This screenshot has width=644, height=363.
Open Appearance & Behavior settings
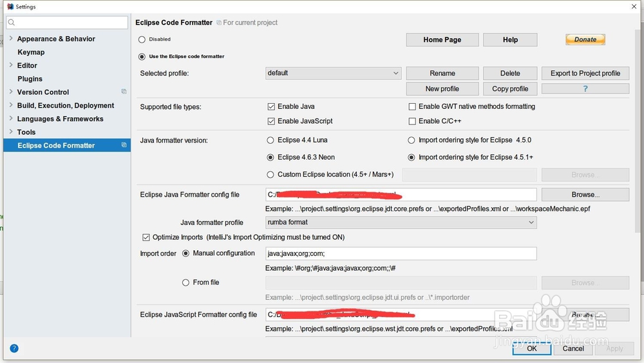tap(56, 39)
